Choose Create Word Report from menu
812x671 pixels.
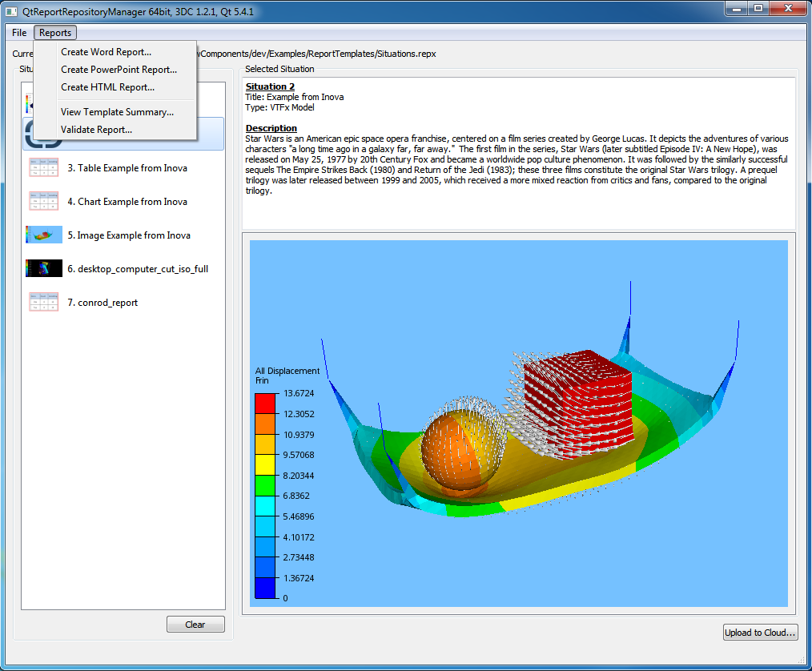click(106, 52)
